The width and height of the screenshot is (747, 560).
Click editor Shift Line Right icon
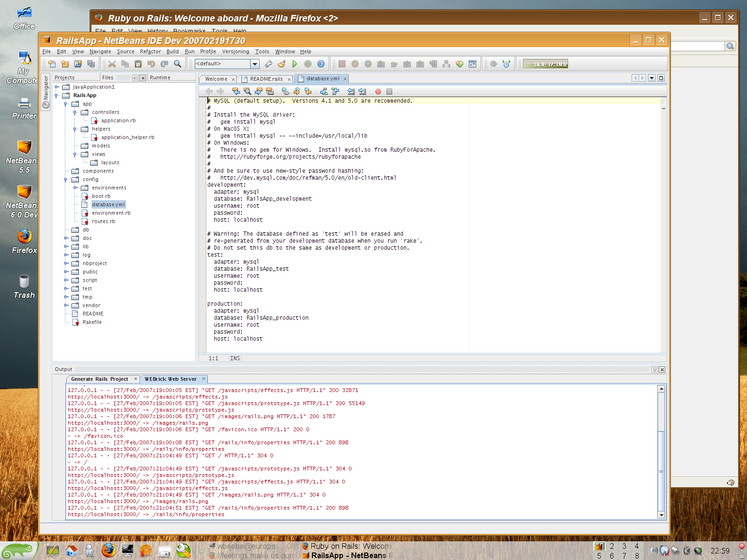coord(362,91)
